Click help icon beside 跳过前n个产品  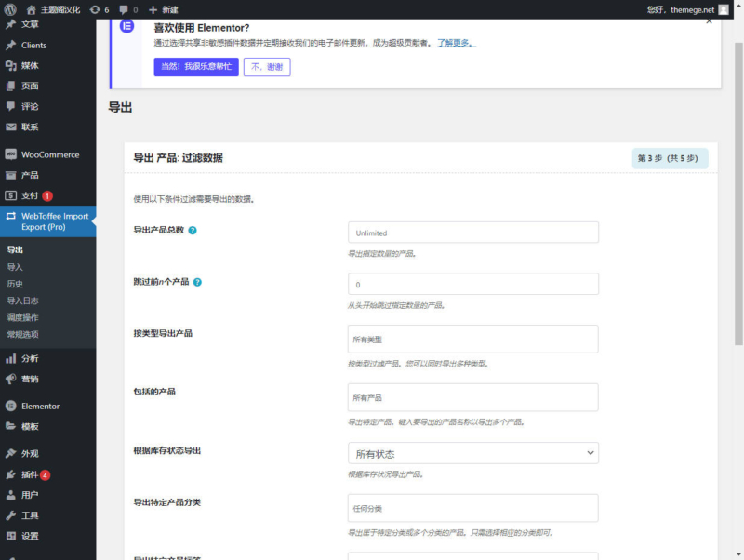tap(197, 282)
